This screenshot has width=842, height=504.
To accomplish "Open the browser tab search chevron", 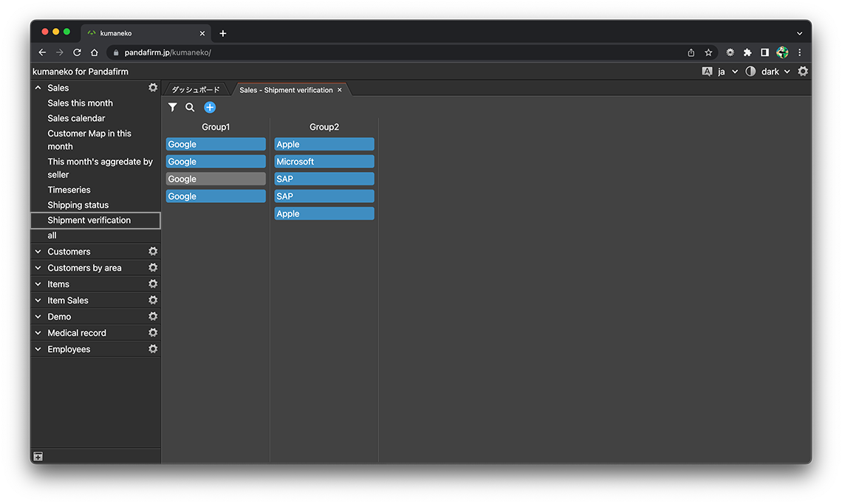I will tap(800, 33).
